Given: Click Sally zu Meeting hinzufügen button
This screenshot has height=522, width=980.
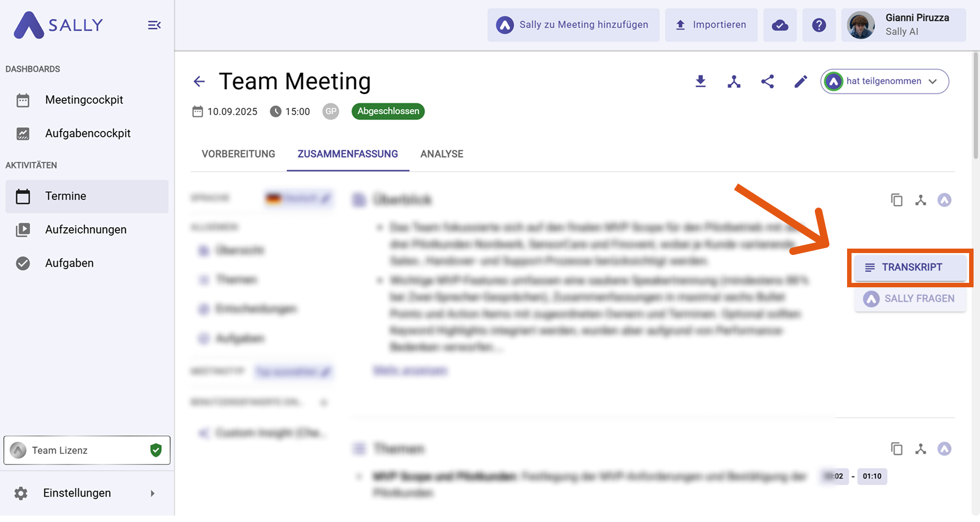Looking at the screenshot, I should tap(573, 25).
